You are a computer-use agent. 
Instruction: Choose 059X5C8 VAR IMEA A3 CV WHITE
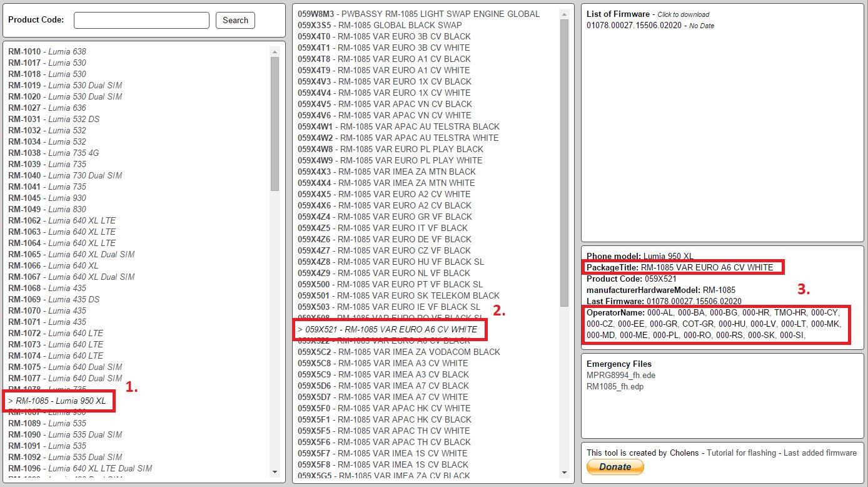383,363
